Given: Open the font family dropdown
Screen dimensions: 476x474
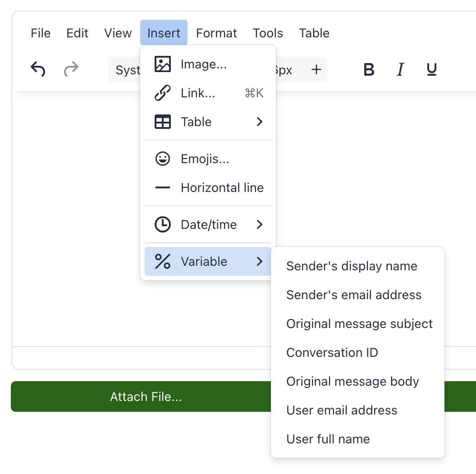Looking at the screenshot, I should [124, 69].
